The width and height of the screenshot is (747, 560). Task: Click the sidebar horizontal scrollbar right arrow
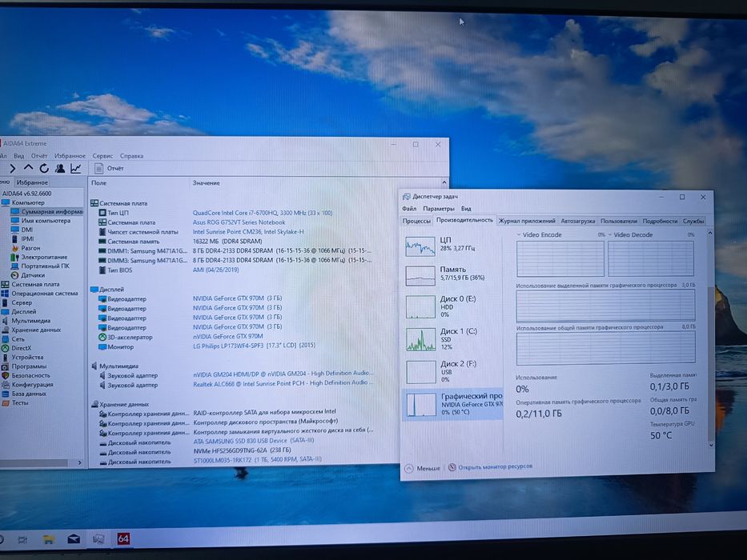[x=79, y=462]
